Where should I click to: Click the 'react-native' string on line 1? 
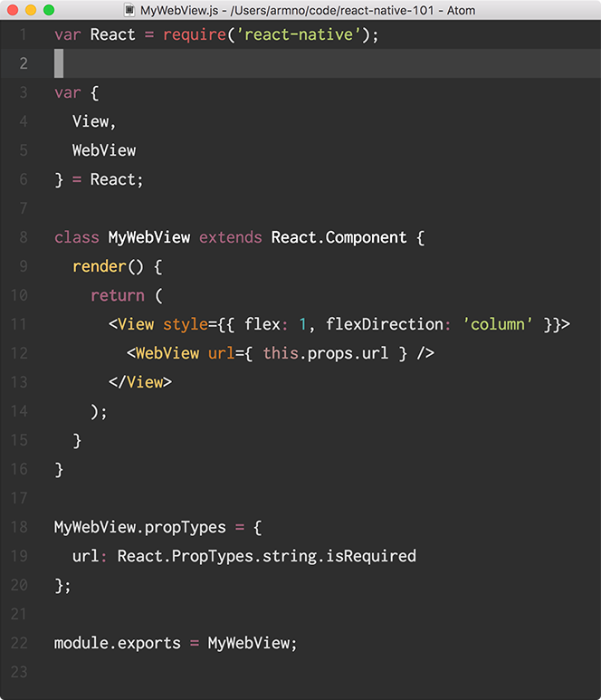[299, 34]
